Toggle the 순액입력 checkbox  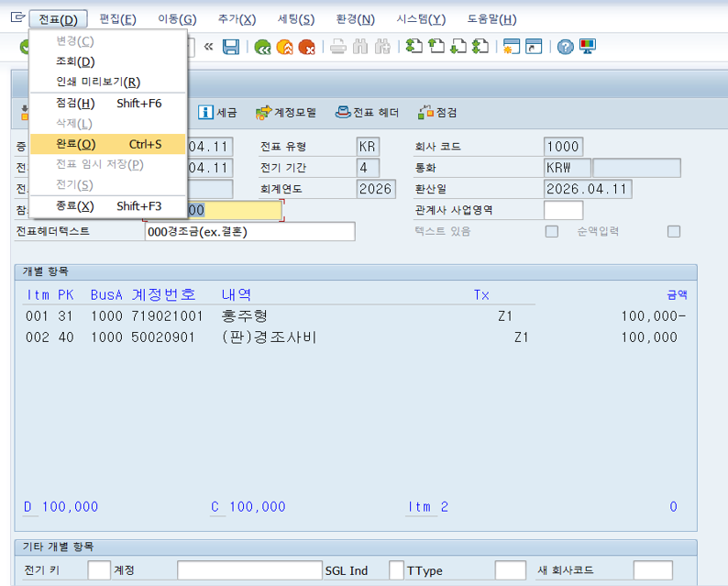674,231
